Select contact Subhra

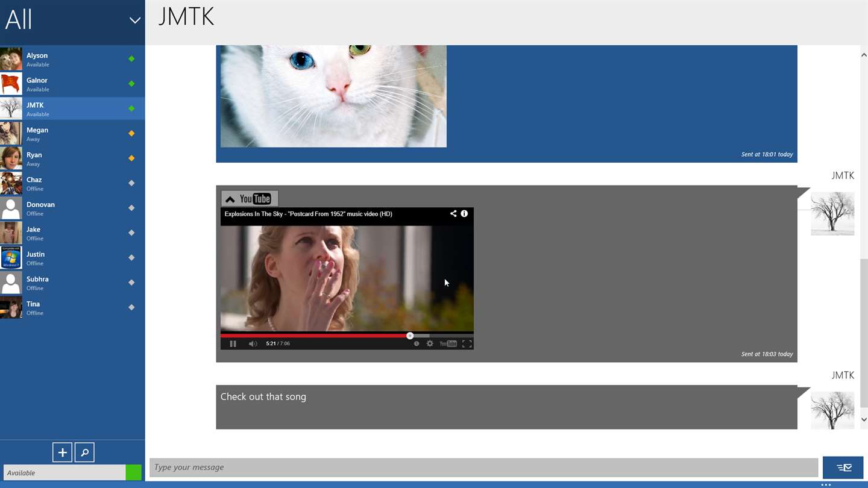click(72, 283)
